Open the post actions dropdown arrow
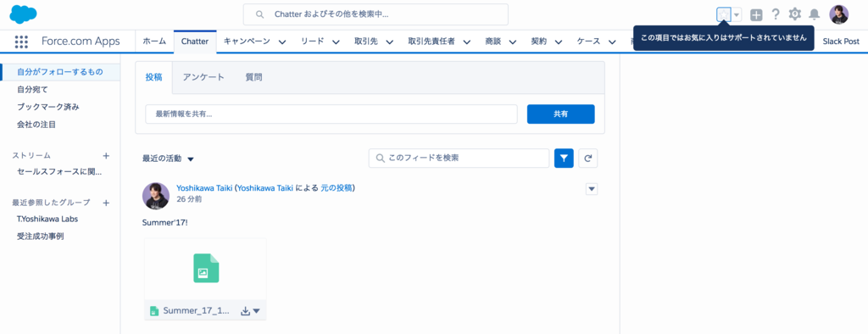This screenshot has height=334, width=868. pyautogui.click(x=592, y=189)
